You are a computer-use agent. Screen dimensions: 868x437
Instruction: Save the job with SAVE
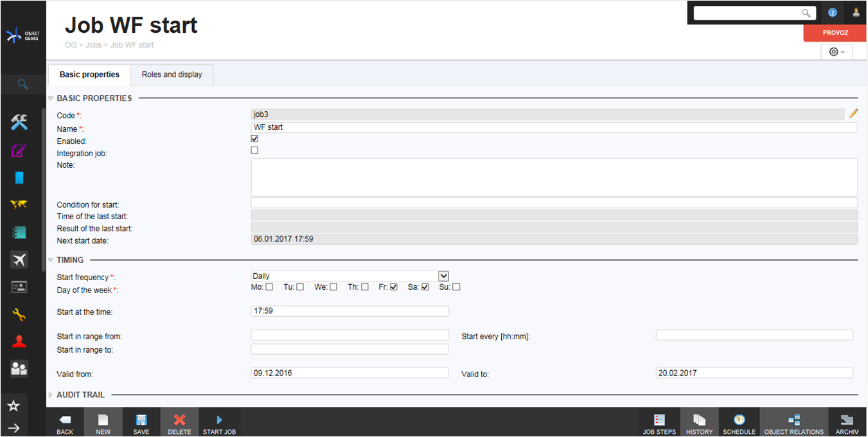pos(141,423)
